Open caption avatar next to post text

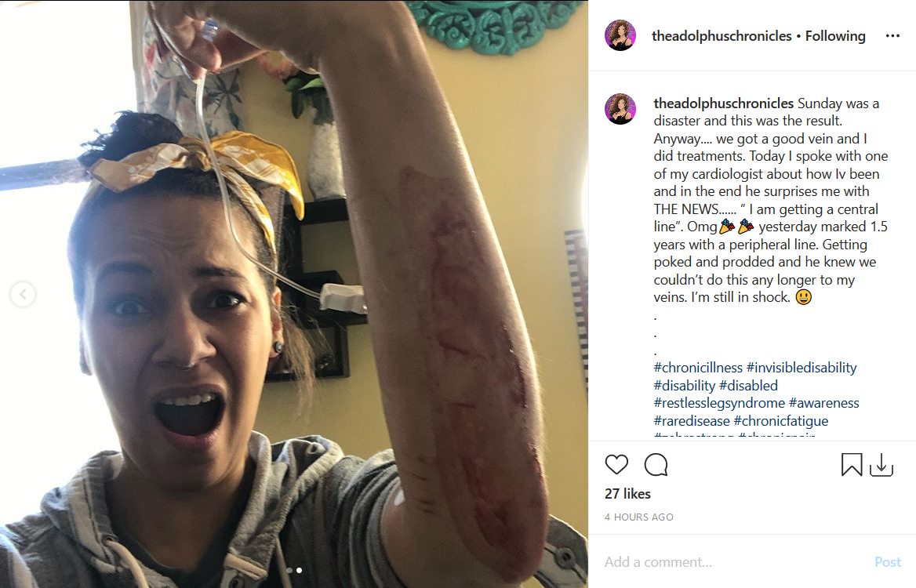click(620, 109)
